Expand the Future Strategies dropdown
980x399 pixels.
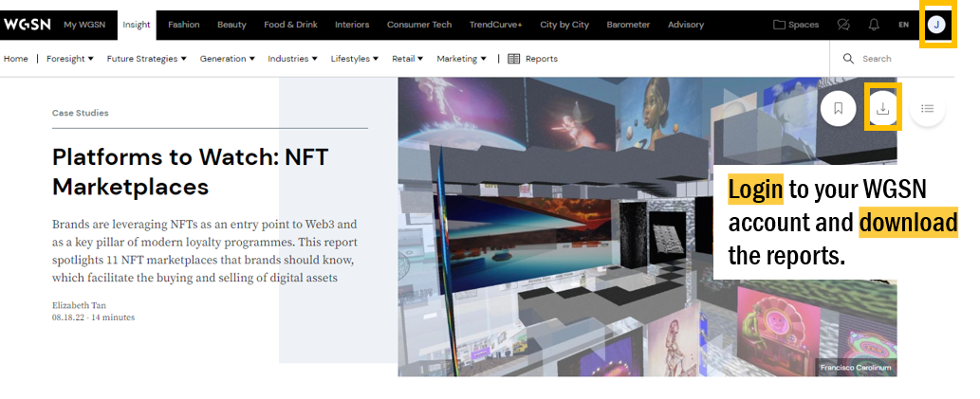[147, 59]
